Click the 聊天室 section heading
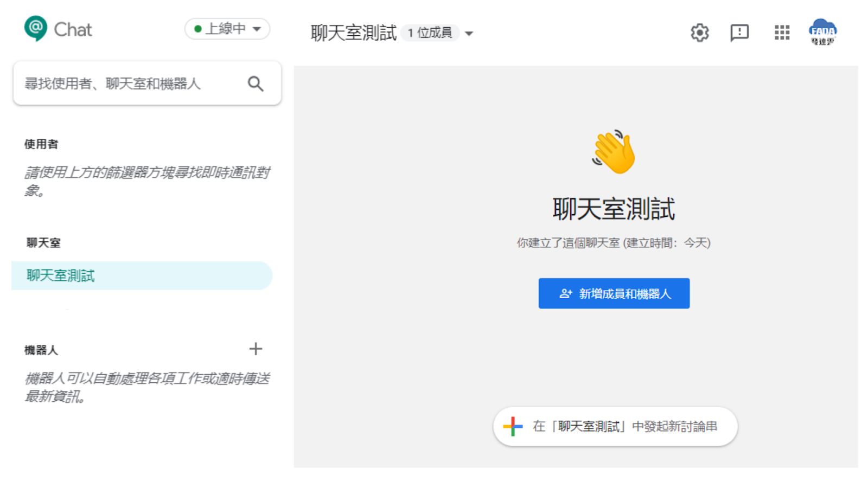Viewport: 868px width, 488px height. 43,242
